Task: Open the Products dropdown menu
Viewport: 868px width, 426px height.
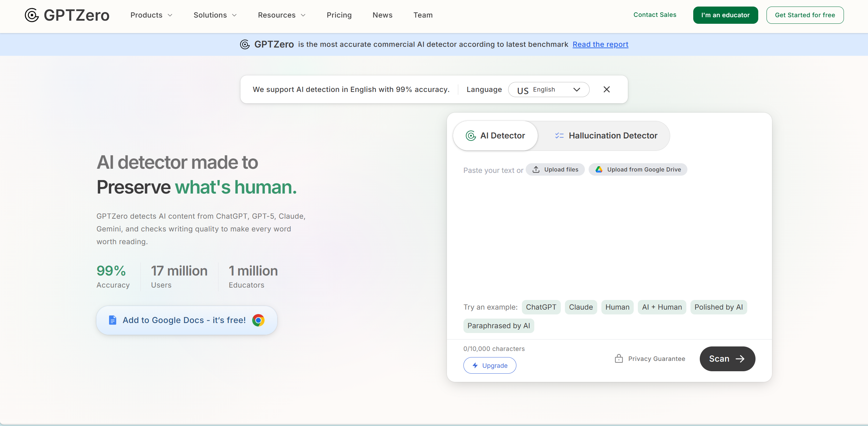Action: [x=151, y=15]
